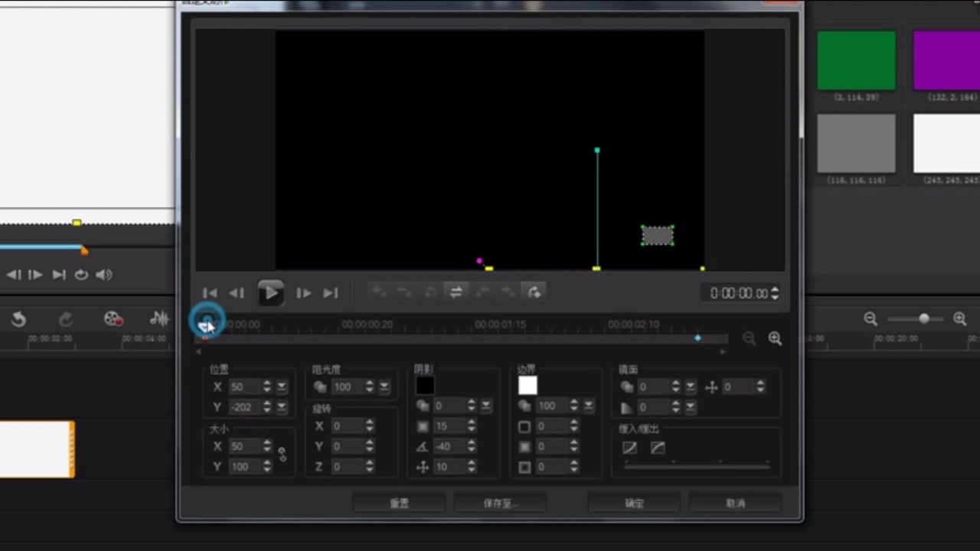Click the Position X stepper arrows
This screenshot has width=980, height=551.
(x=266, y=386)
